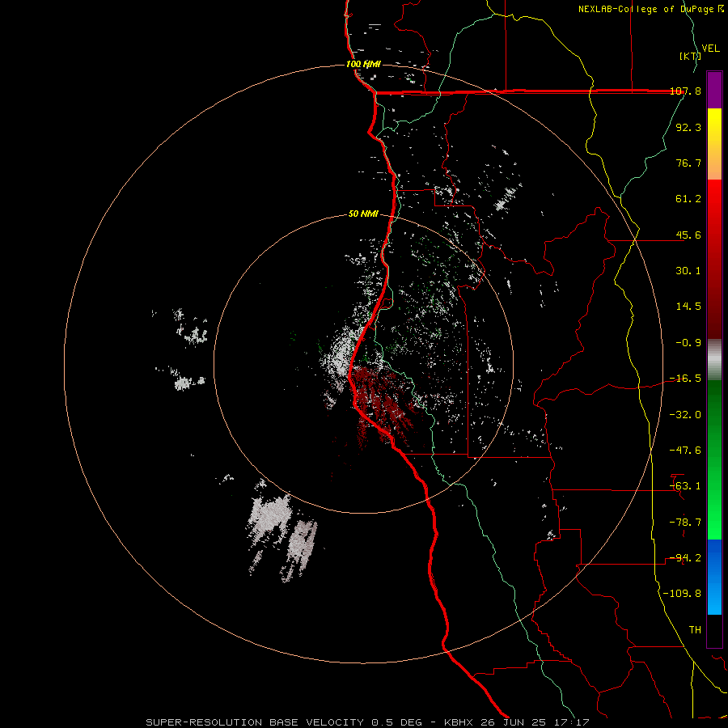Image resolution: width=728 pixels, height=728 pixels.
Task: Click the [KT] units label
Action: [690, 56]
